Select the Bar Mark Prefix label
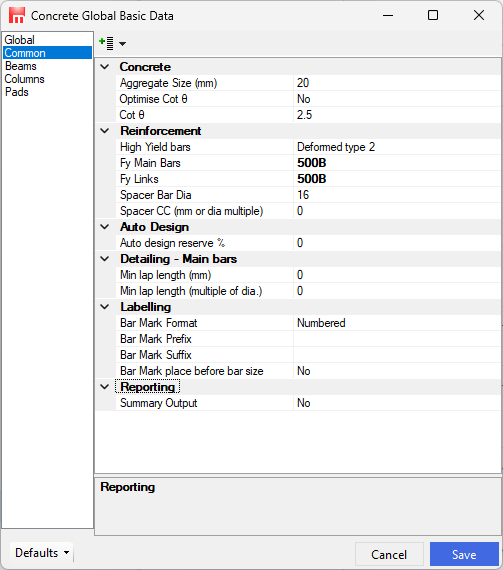Screen dimensions: 503x570 [x=156, y=339]
